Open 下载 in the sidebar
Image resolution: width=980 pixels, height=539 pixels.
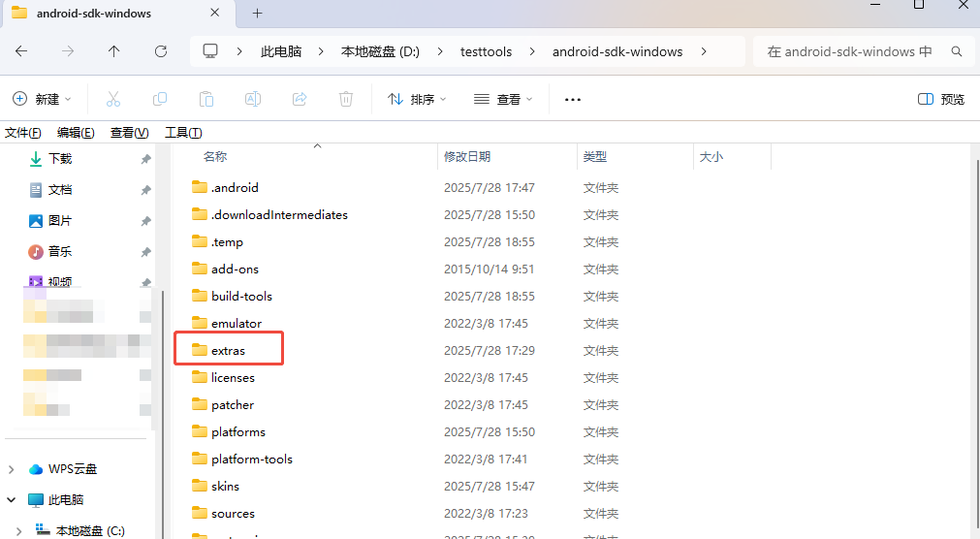(x=60, y=159)
